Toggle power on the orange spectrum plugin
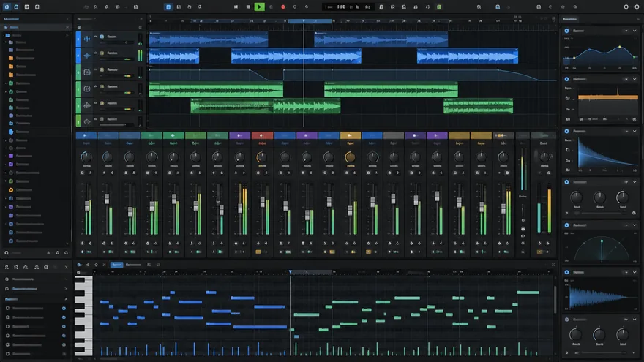This screenshot has height=362, width=644. point(566,79)
